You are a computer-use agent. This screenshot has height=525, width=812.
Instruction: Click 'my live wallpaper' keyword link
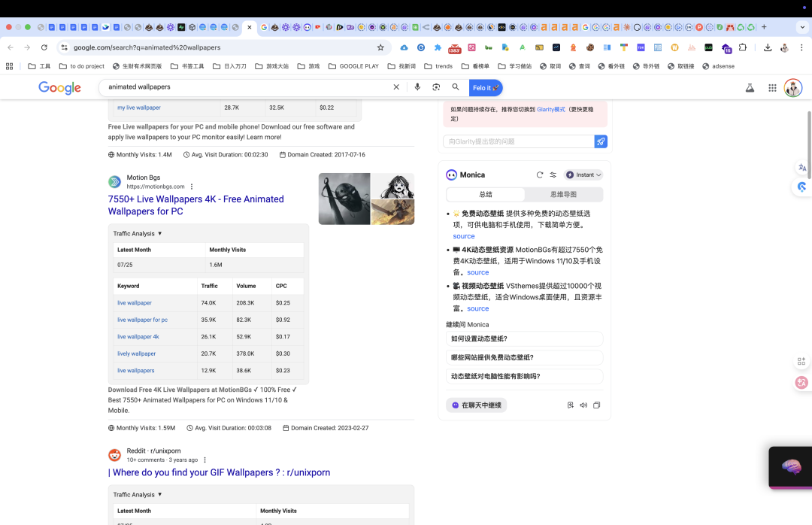[x=139, y=108]
